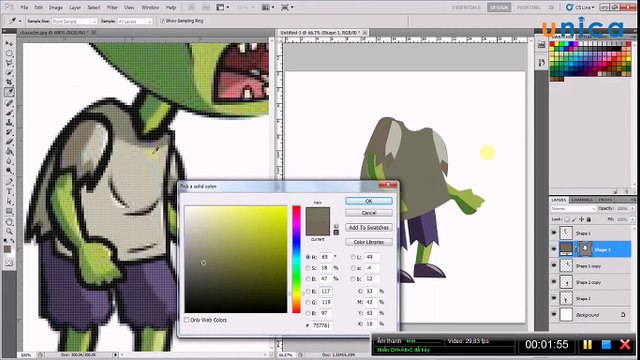Viewport: 640px width, 360px height.
Task: Select the Rectangle shape tool
Action: (9, 211)
